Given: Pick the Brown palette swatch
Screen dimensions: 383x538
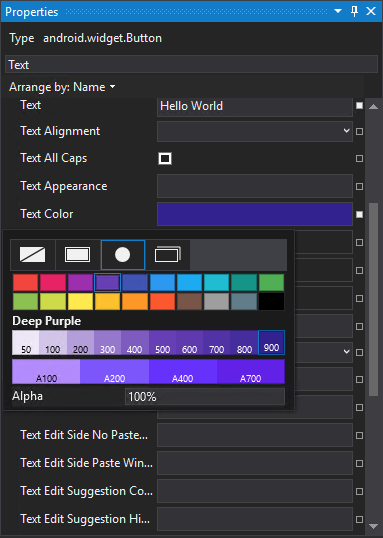Looking at the screenshot, I should [189, 301].
